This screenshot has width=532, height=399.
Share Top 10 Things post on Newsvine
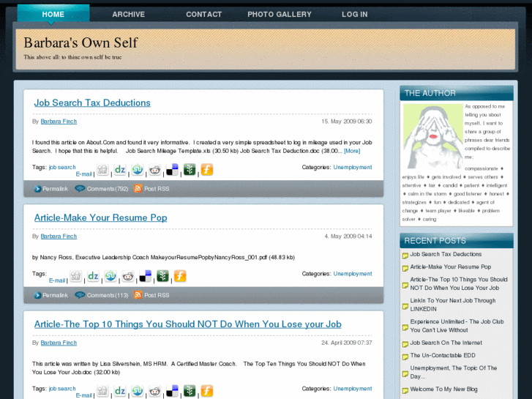pyautogui.click(x=190, y=391)
